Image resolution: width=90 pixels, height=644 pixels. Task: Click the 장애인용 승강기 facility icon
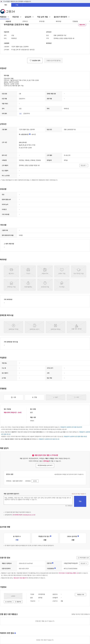(34, 327)
